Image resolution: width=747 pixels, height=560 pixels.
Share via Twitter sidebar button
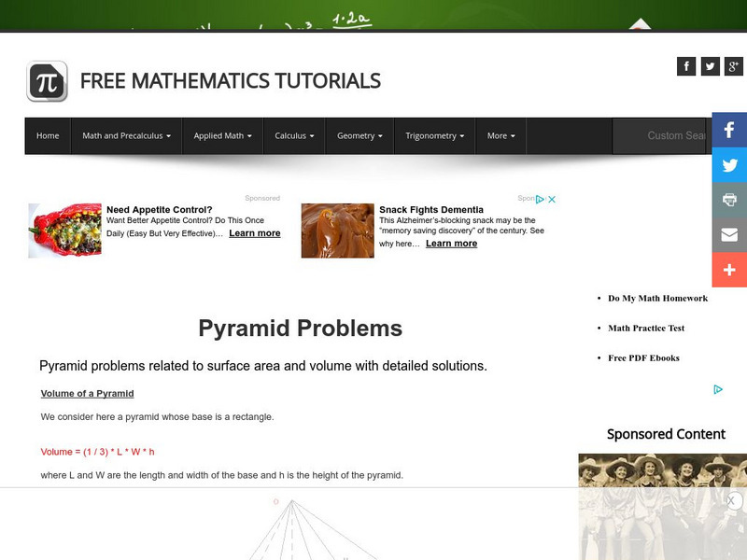(729, 165)
